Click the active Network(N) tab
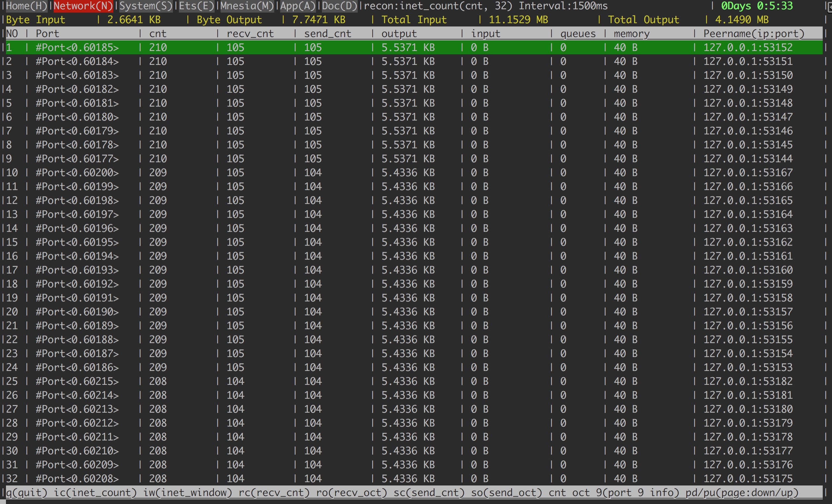The height and width of the screenshot is (504, 832). 83,6
